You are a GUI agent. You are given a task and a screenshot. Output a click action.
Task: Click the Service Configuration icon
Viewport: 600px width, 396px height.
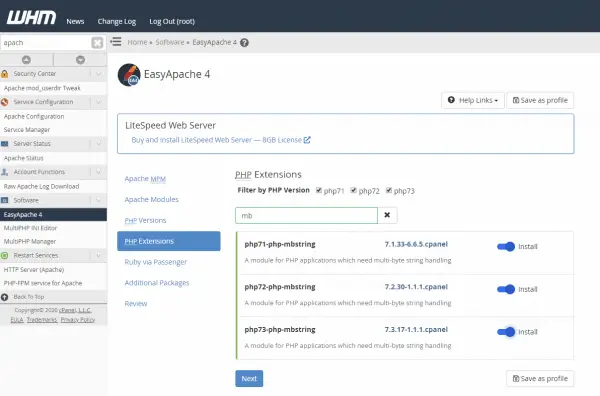5,102
